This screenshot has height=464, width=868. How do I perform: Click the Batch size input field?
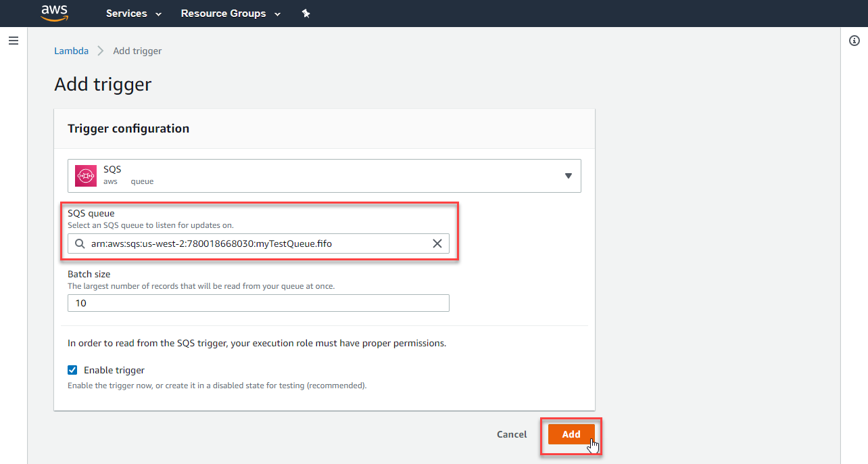pyautogui.click(x=258, y=303)
